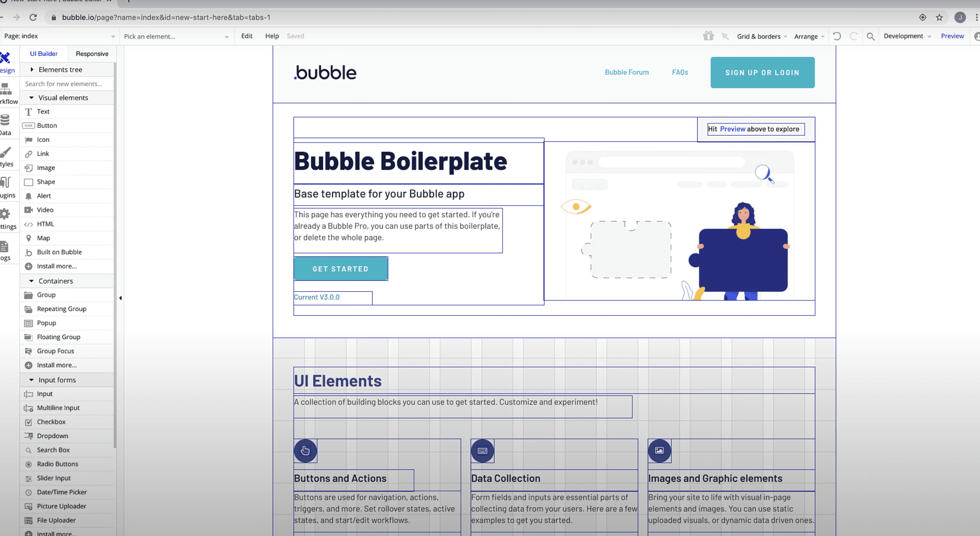Collapse the left palette with arrow handle

(121, 298)
